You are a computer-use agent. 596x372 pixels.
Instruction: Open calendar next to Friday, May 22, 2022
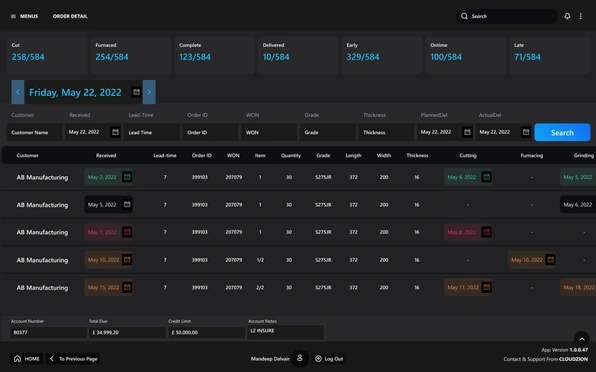click(136, 92)
